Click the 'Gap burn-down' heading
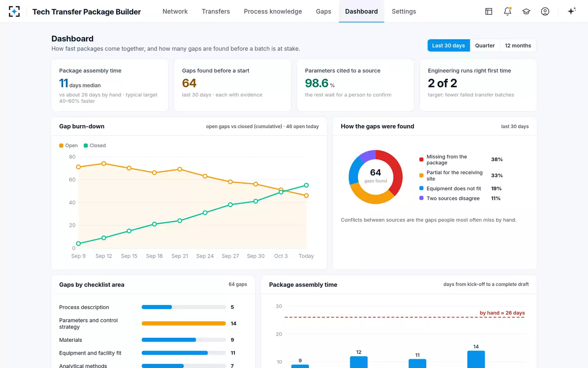Screen dimensions: 588x368 click(x=82, y=126)
